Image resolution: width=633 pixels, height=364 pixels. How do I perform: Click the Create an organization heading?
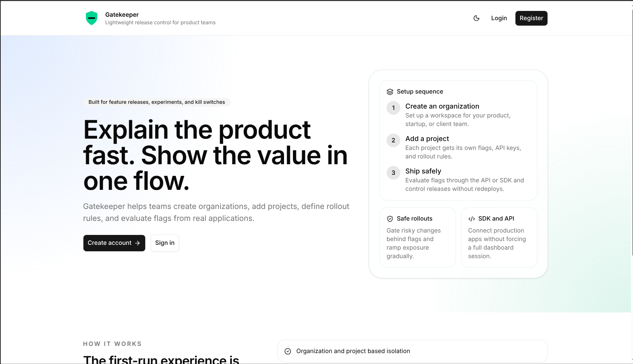pyautogui.click(x=442, y=106)
